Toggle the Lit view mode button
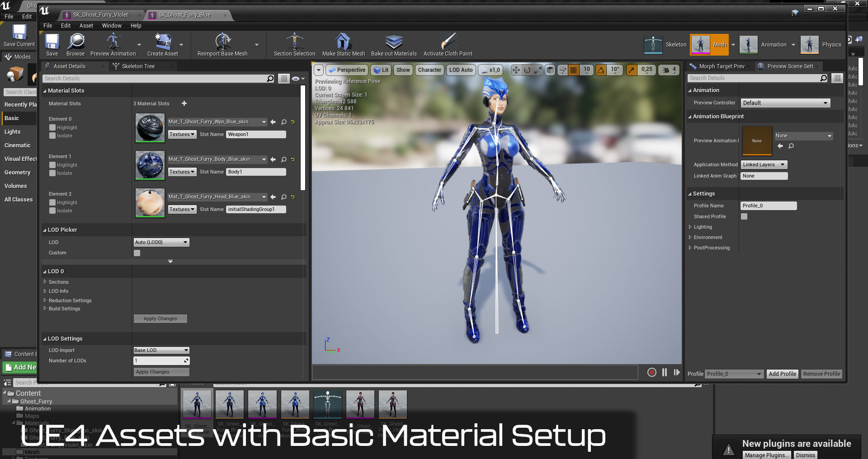868x459 pixels. [381, 70]
